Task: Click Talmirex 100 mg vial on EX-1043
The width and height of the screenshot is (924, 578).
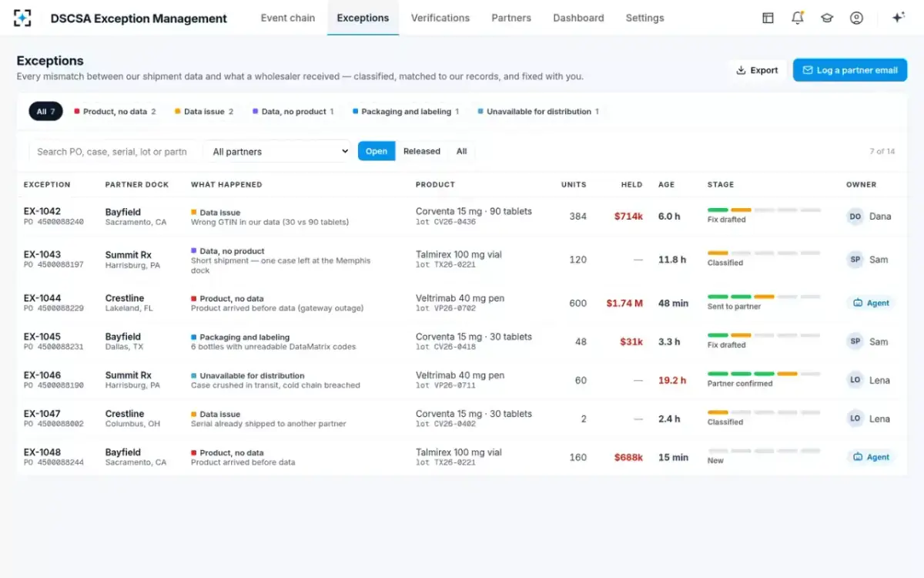Action: point(458,255)
